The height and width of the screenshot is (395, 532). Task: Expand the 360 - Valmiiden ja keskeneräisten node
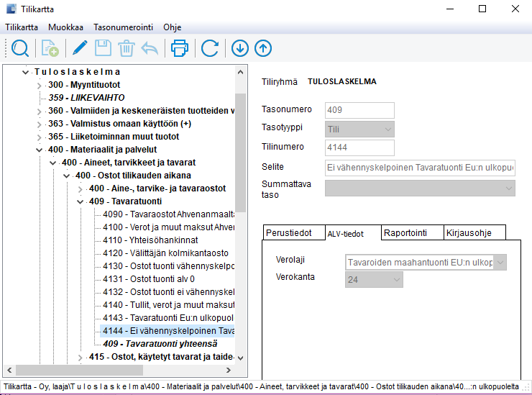tap(39, 112)
